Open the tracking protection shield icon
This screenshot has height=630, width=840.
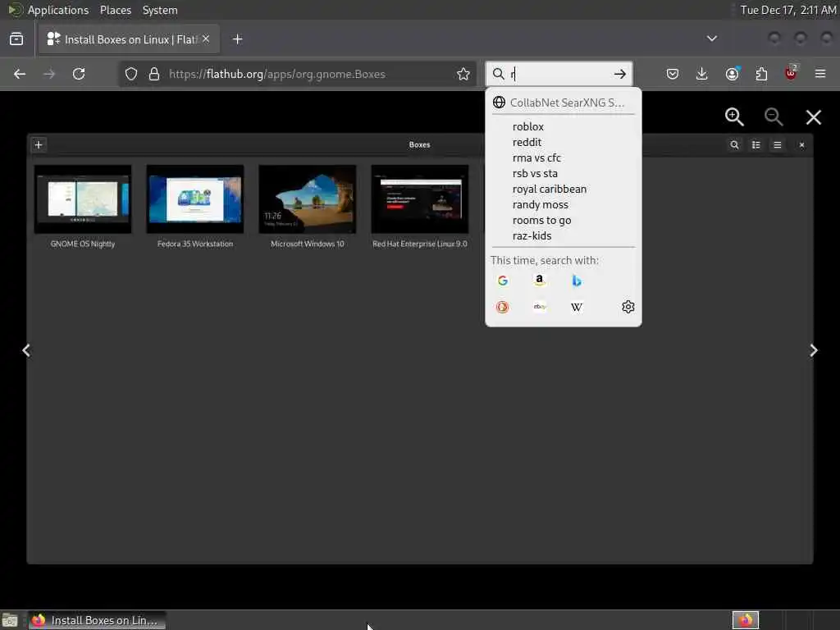click(x=131, y=74)
